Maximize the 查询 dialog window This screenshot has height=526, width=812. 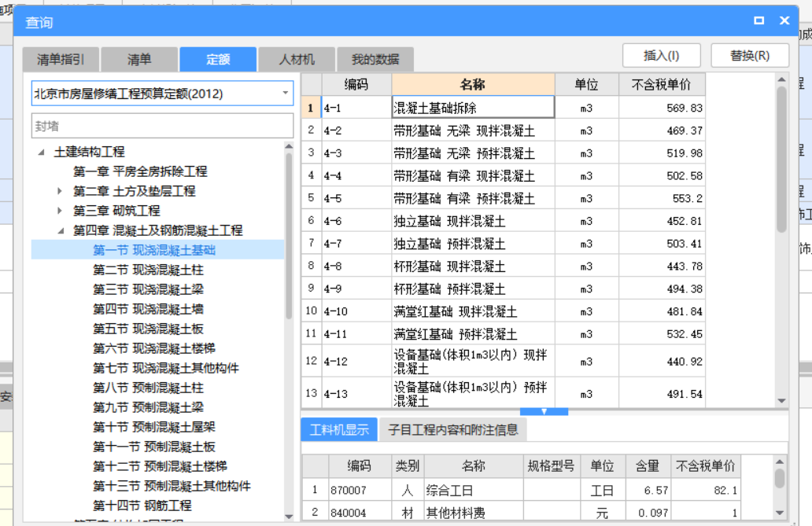(758, 20)
